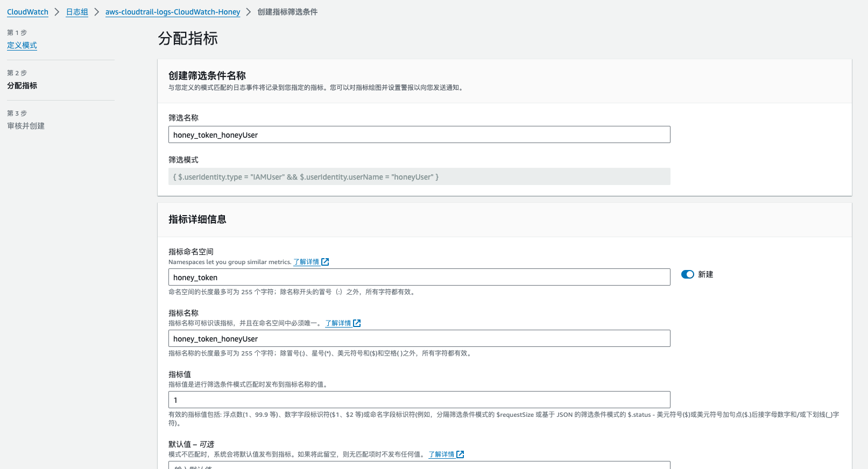Image resolution: width=868 pixels, height=469 pixels.
Task: Open aws-cloudtrail-logs-CloudWatch-Honey breadcrumb link
Action: pos(173,12)
